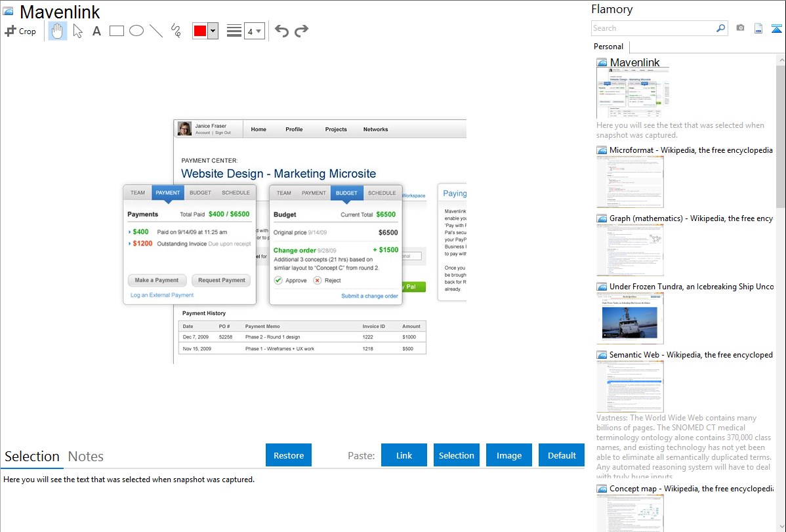Open the color picker dropdown arrow
The width and height of the screenshot is (786, 532).
tap(213, 31)
